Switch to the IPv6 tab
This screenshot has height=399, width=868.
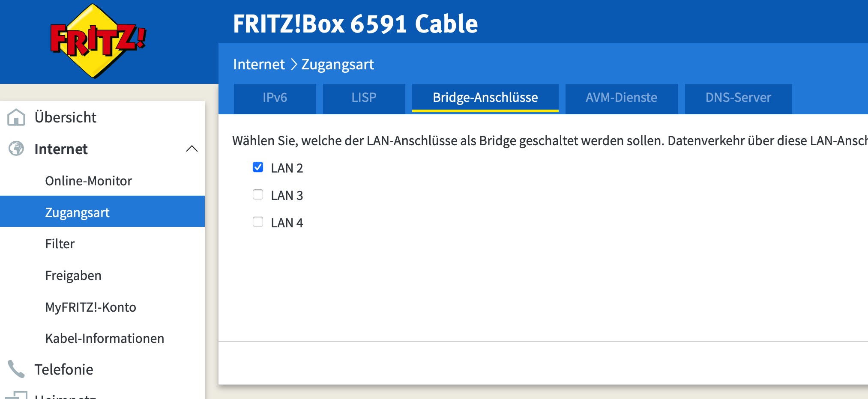click(x=275, y=98)
